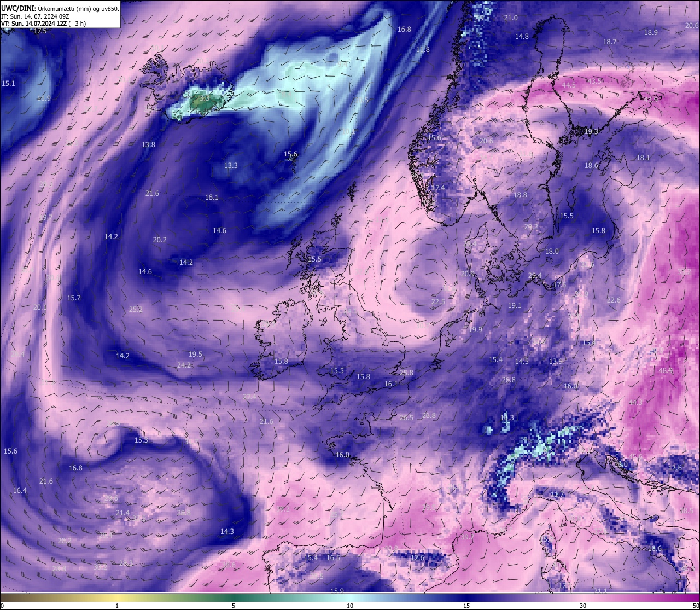Click the 44.3 value over eastern Europe
This screenshot has height=610, width=700.
pyautogui.click(x=635, y=403)
